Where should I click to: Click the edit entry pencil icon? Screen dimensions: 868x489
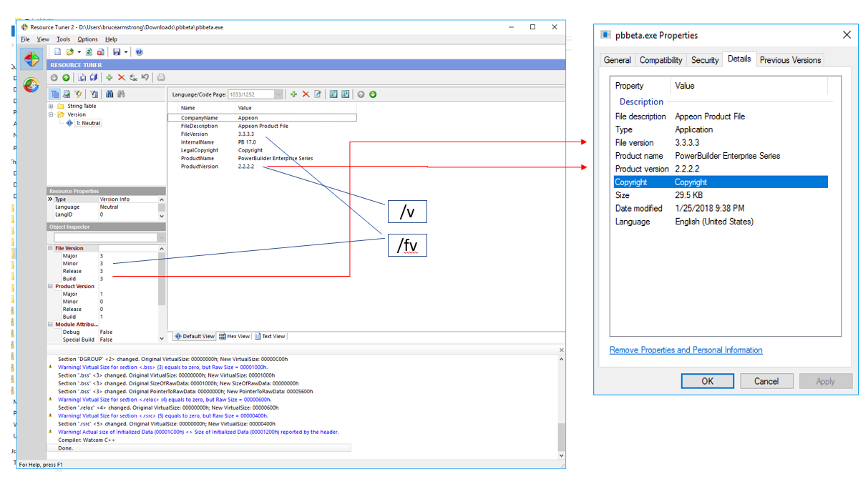coord(318,94)
